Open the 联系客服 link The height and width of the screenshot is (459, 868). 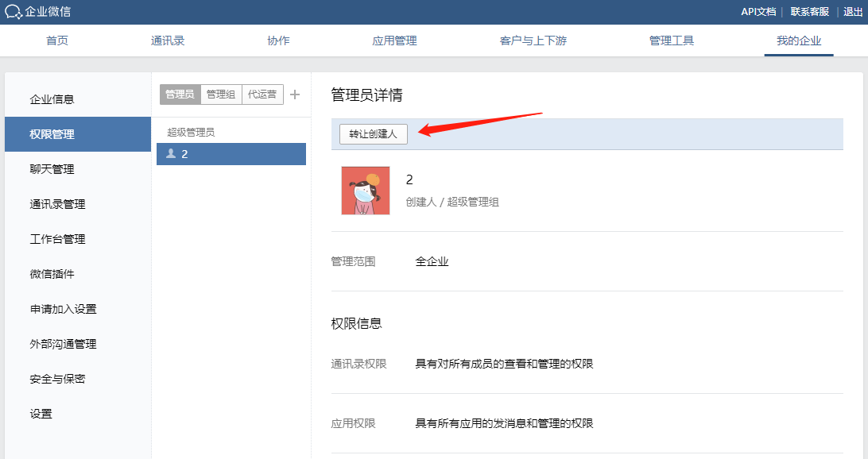(809, 12)
